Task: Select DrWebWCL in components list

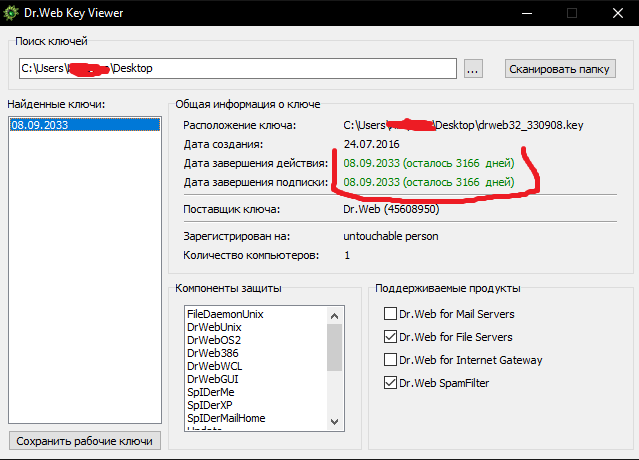Action: pyautogui.click(x=214, y=366)
